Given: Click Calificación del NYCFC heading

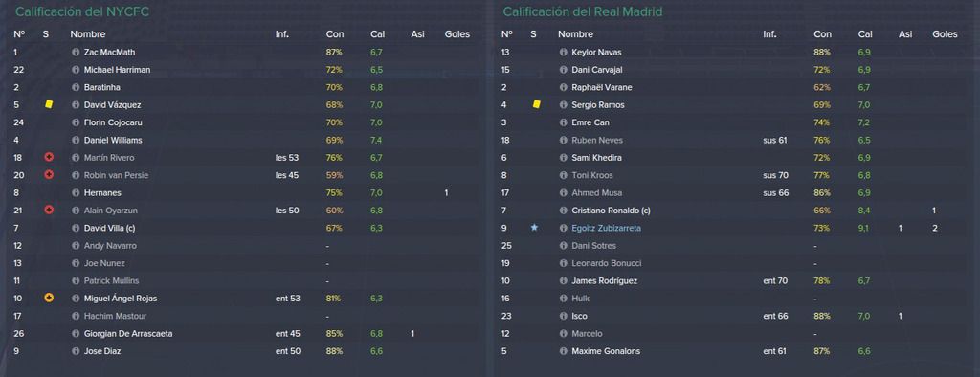Looking at the screenshot, I should [x=82, y=11].
